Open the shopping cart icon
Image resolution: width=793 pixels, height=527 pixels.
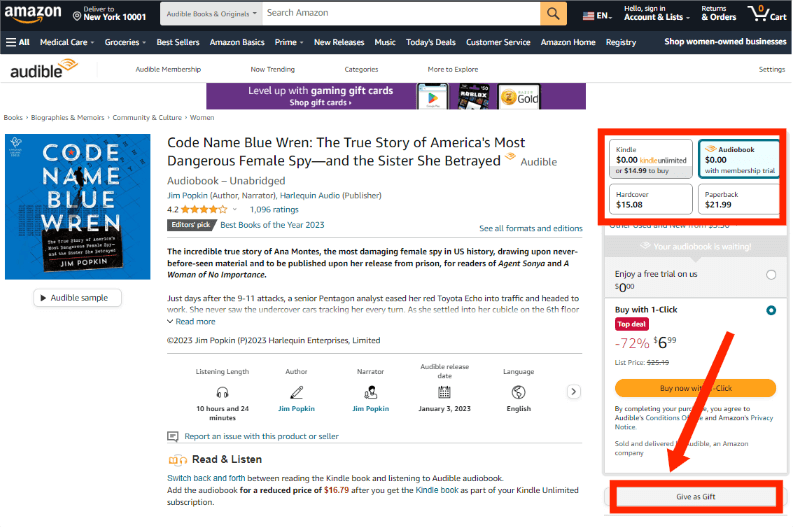768,13
